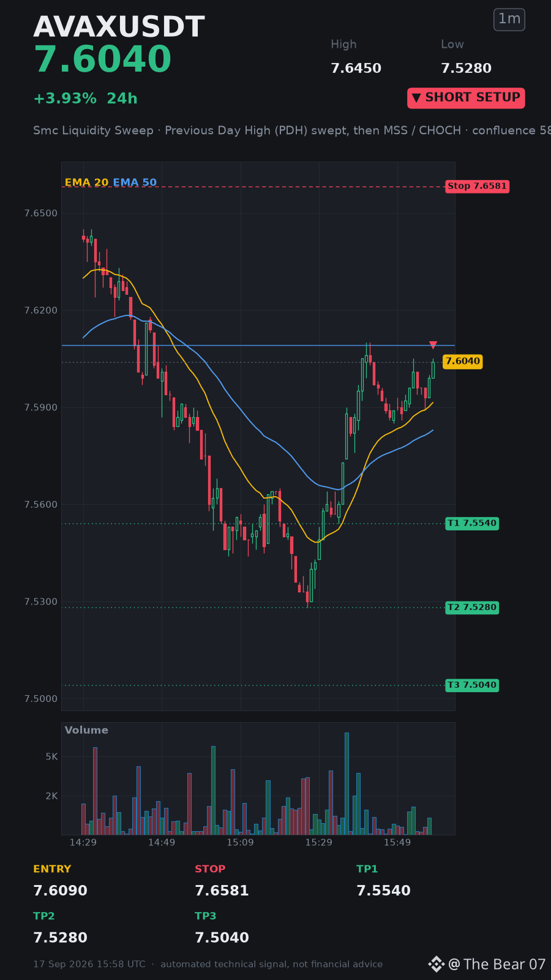Select the Stop 7.6581 price label
Image resolution: width=551 pixels, height=980 pixels.
(477, 186)
